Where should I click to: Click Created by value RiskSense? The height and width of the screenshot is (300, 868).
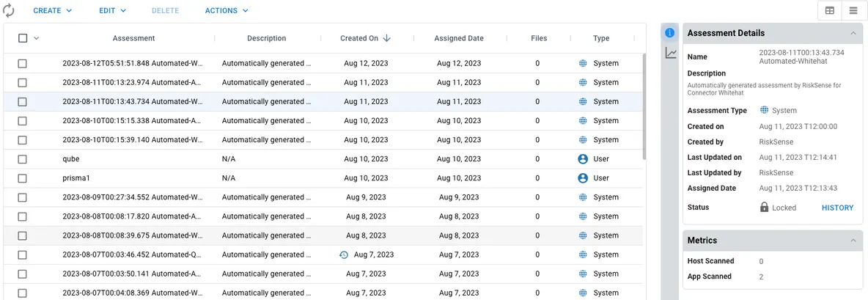tap(776, 142)
